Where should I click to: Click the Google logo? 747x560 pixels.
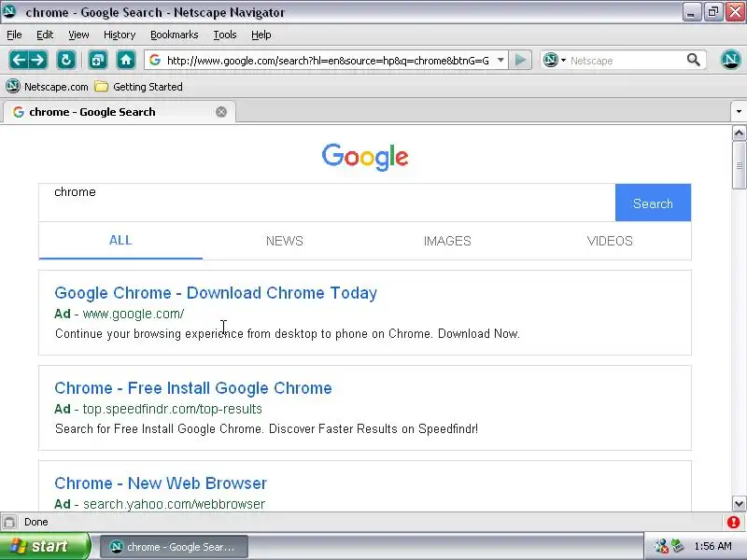[x=365, y=157]
